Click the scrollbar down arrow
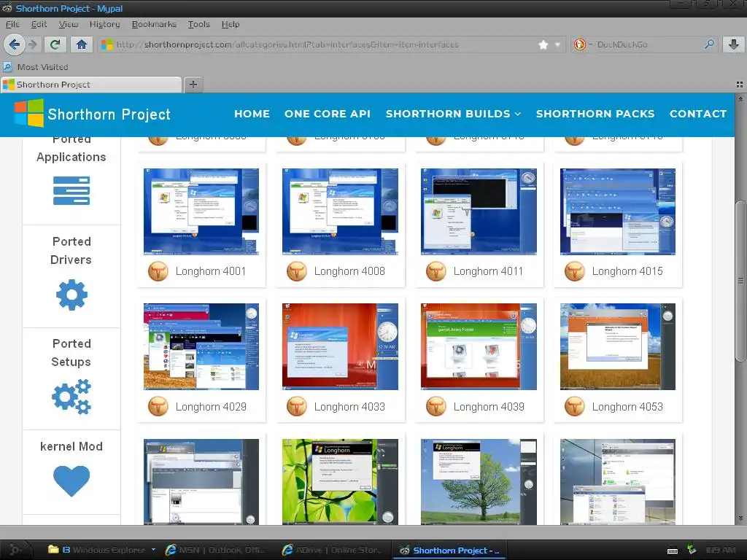Viewport: 747px width, 560px height. (740, 518)
